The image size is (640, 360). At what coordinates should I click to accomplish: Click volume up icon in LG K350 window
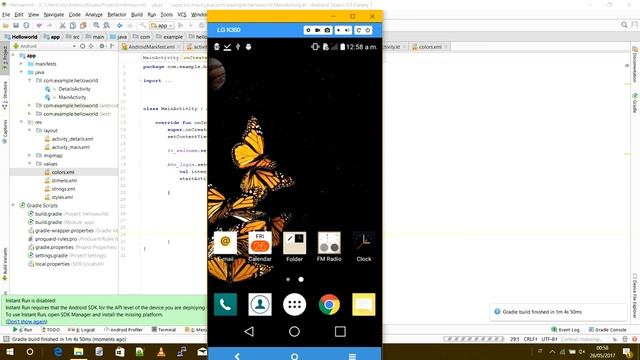(347, 30)
